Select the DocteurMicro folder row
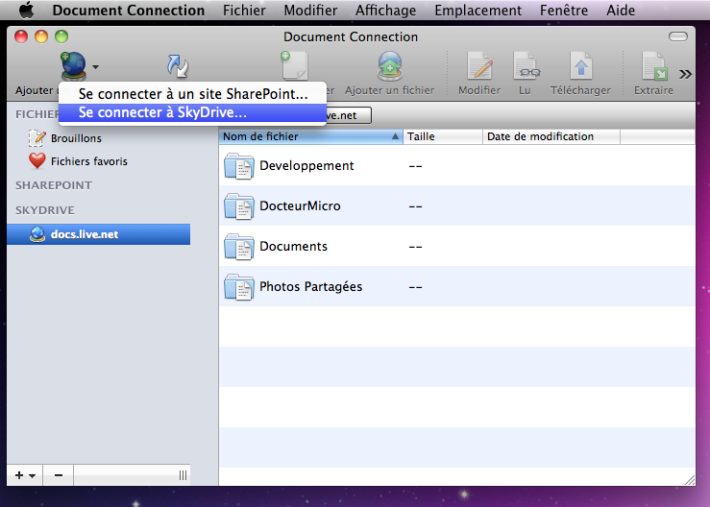710x507 pixels. [457, 206]
